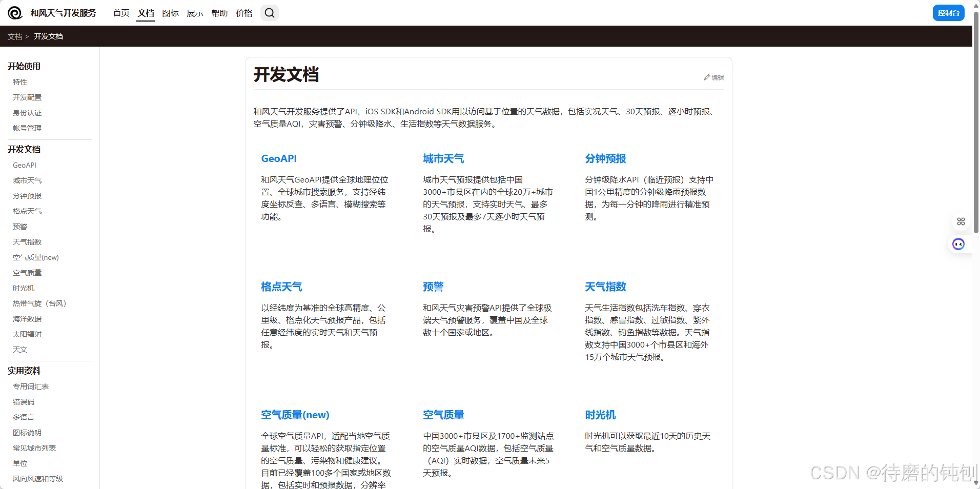Open the 空气质量 card heading link

(443, 415)
